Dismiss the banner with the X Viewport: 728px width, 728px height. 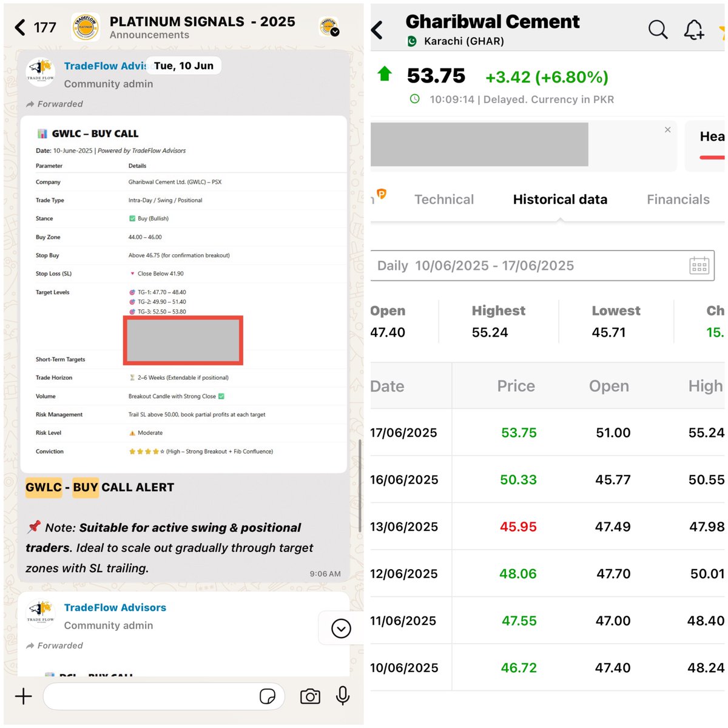pyautogui.click(x=667, y=129)
